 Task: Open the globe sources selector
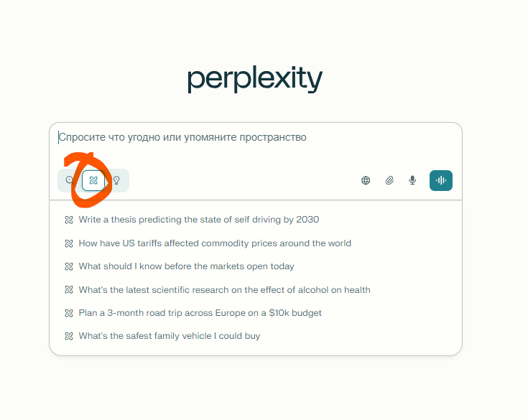tap(366, 180)
